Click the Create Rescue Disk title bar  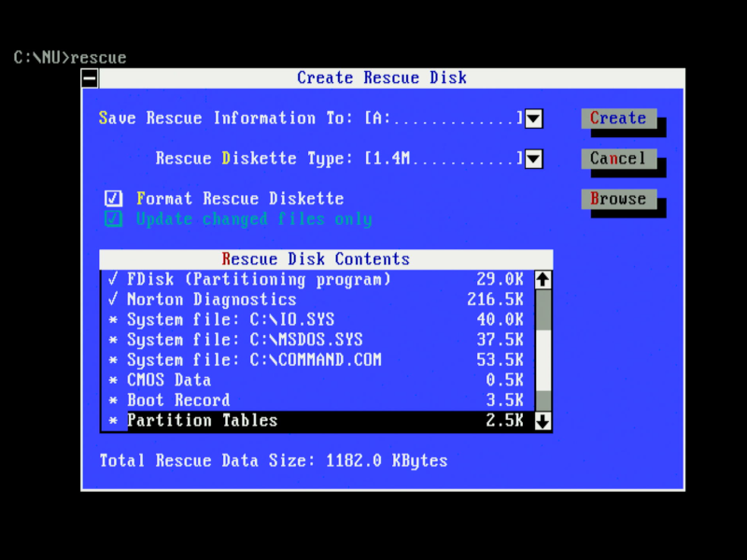click(391, 78)
